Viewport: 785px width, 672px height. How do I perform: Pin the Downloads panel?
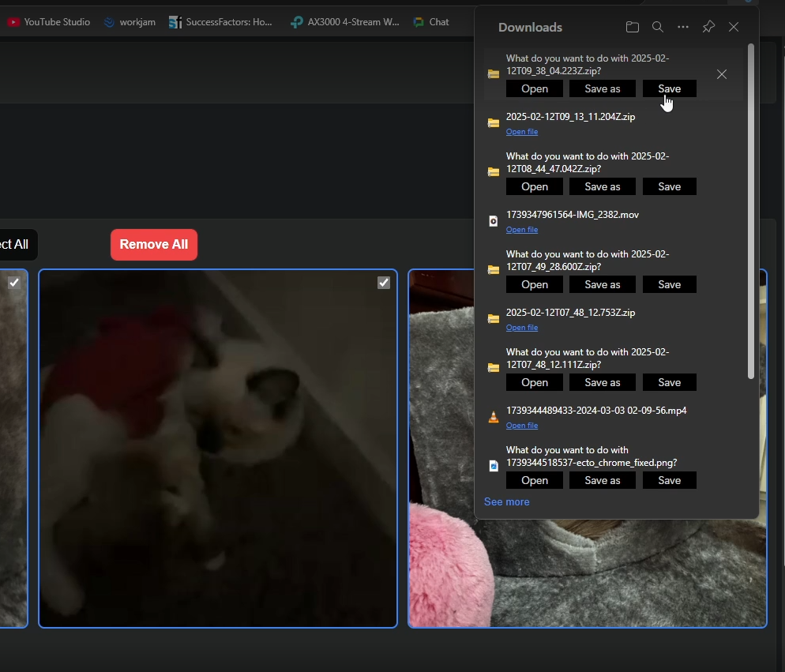tap(708, 27)
